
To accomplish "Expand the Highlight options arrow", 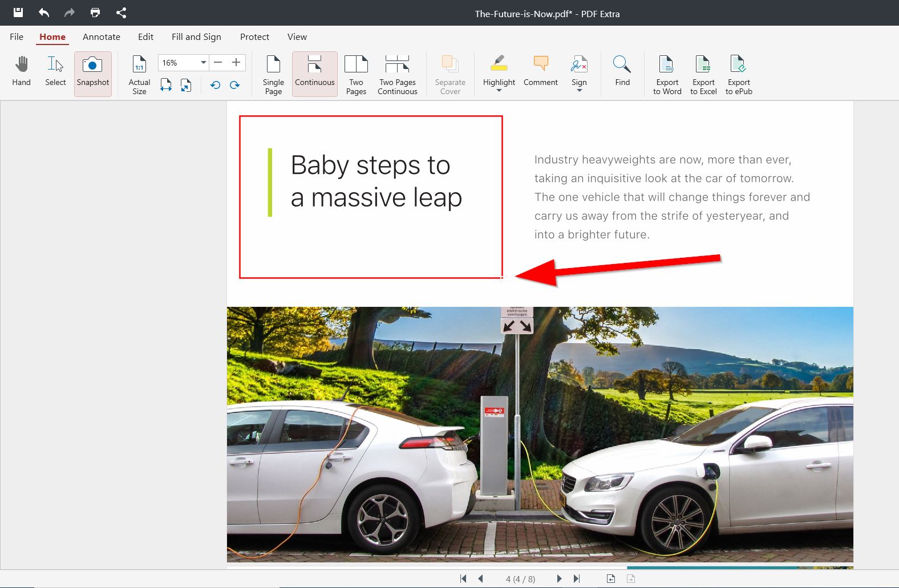I will point(499,91).
